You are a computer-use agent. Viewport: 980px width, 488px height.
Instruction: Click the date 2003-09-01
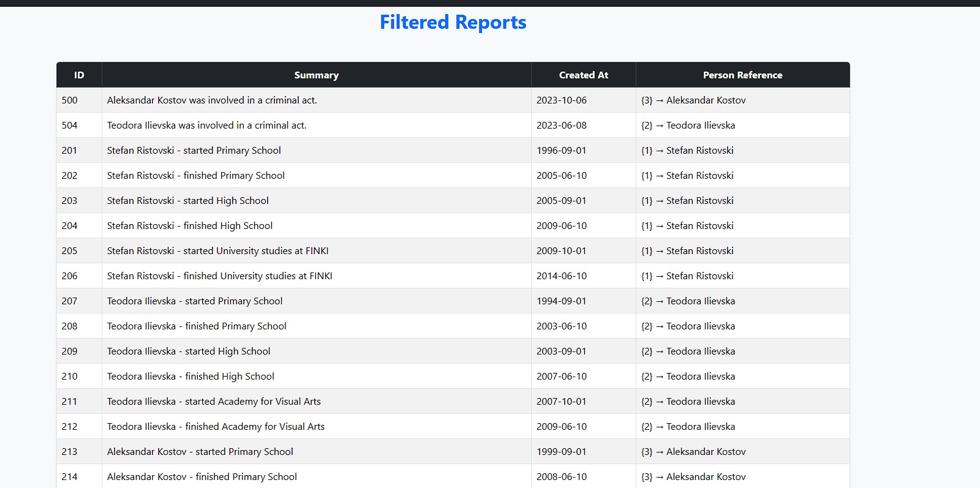coord(561,351)
